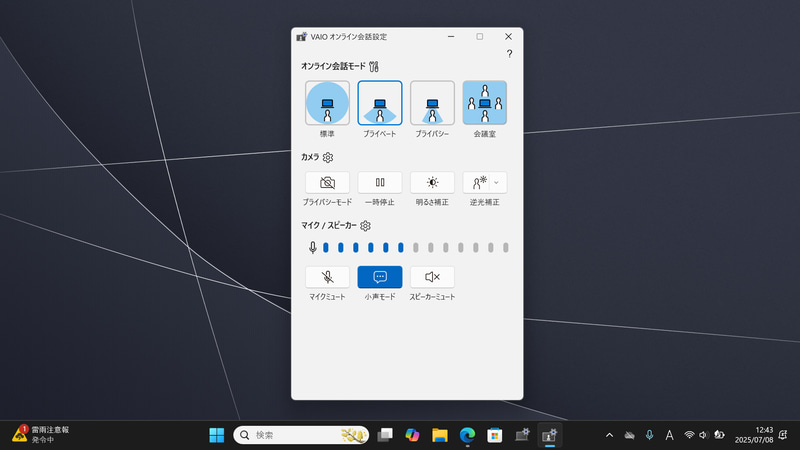
Task: Toggle camera 一時停止 pause button
Action: click(380, 183)
